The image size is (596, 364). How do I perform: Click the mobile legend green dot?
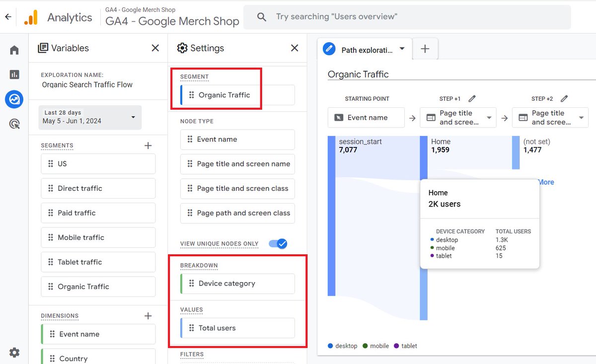click(365, 346)
